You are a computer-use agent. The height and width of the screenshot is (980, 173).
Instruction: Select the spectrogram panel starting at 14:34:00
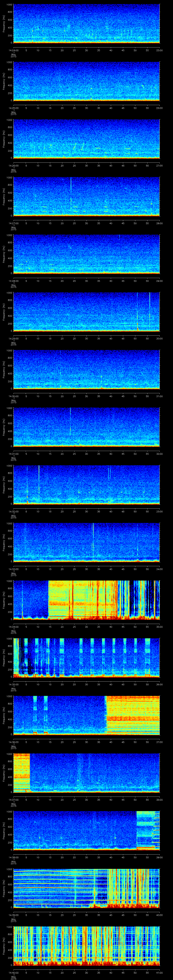pyautogui.click(x=86, y=600)
